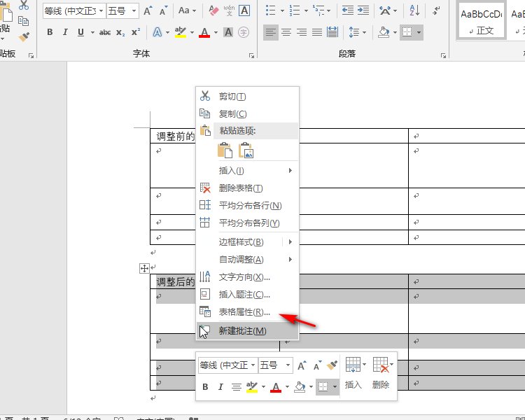The width and height of the screenshot is (525, 420).
Task: Align text right in ribbon
Action: pyautogui.click(x=302, y=32)
